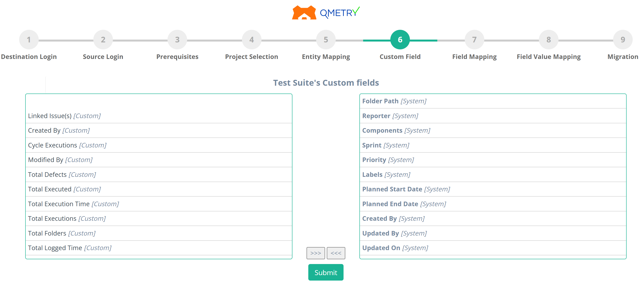This screenshot has height=286, width=644.
Task: Select Planned End Date [System] field
Action: click(493, 204)
